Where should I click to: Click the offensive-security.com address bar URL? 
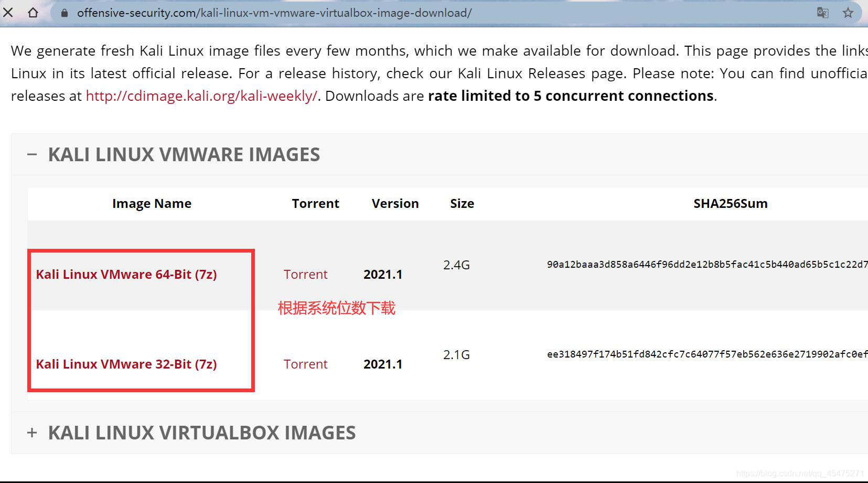[274, 13]
